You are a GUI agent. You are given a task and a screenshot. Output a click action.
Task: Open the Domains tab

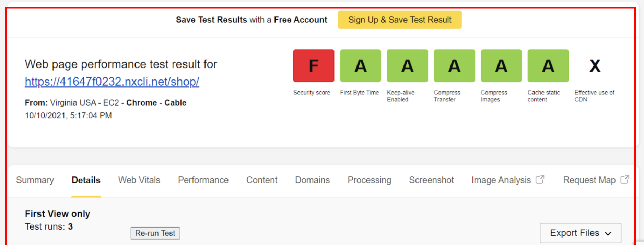click(x=312, y=180)
